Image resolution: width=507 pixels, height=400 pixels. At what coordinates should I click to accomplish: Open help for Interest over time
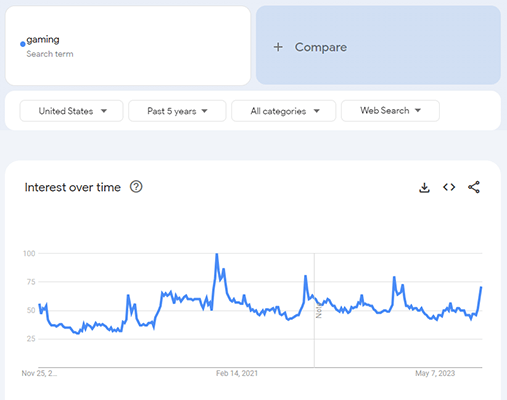[x=136, y=187]
